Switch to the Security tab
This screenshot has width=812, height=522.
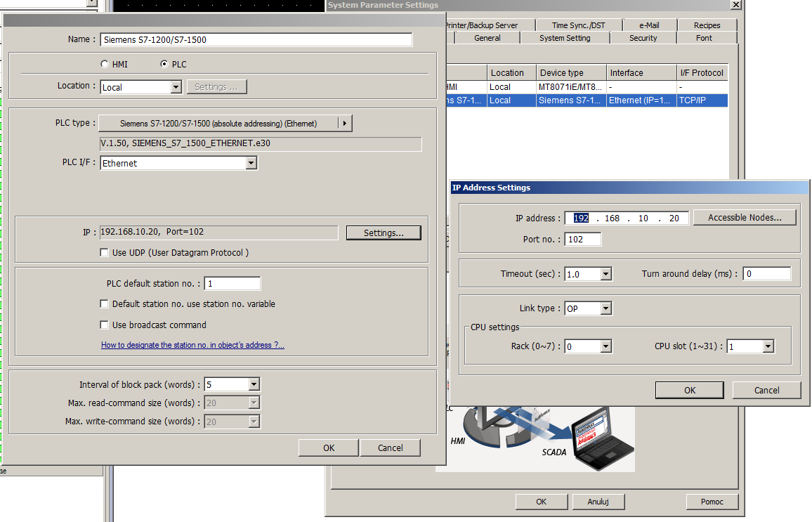click(642, 38)
